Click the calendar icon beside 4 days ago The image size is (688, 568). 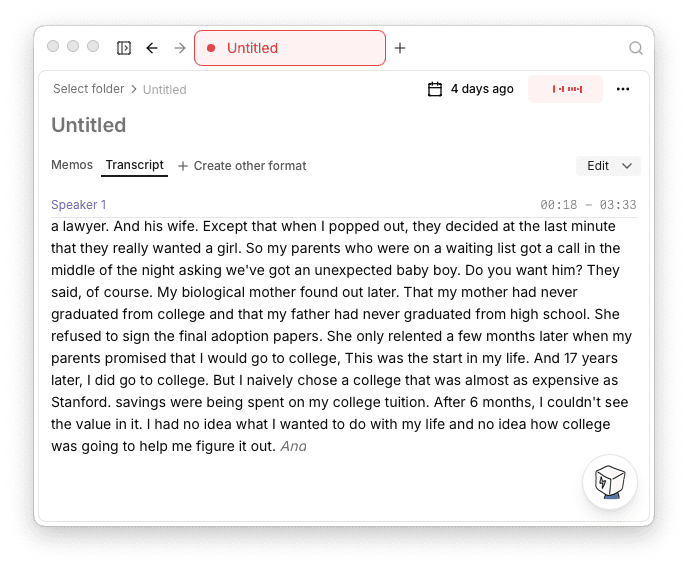click(435, 89)
